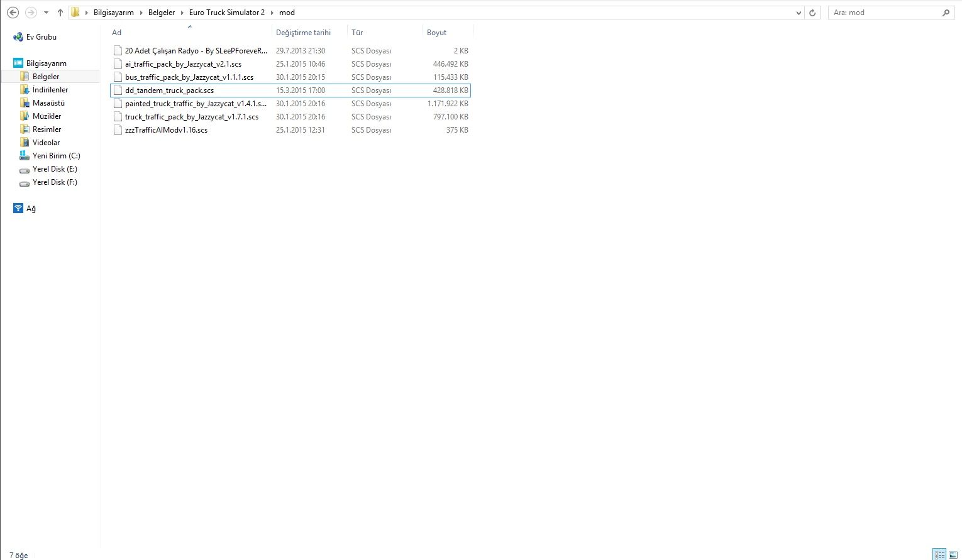Click the Windows drive icon for C:
This screenshot has width=962, height=560.
(25, 156)
